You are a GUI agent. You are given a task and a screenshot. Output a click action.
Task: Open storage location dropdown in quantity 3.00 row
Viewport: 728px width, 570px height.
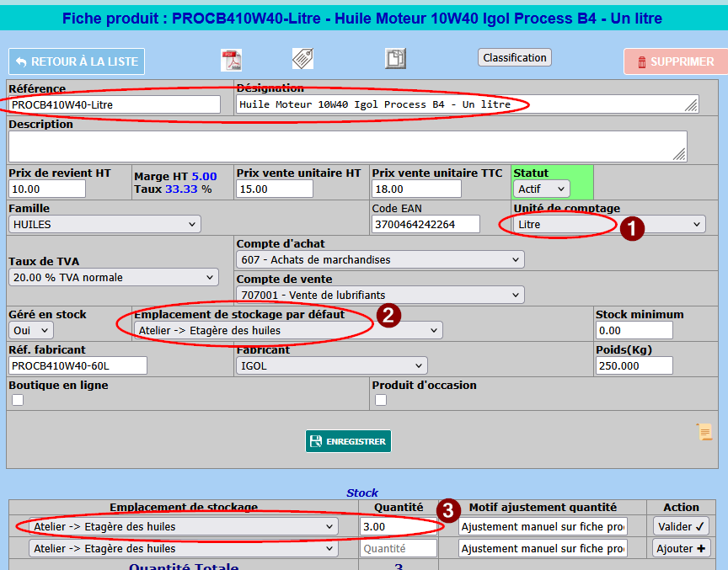pos(184,526)
